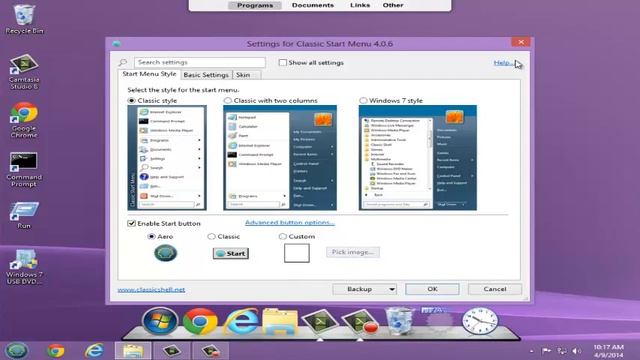This screenshot has width=640, height=360.
Task: Select Other in the top dock menu
Action: (393, 5)
